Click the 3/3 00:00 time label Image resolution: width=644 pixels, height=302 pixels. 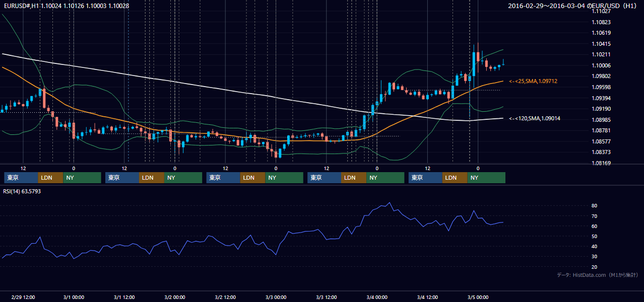[276, 297]
